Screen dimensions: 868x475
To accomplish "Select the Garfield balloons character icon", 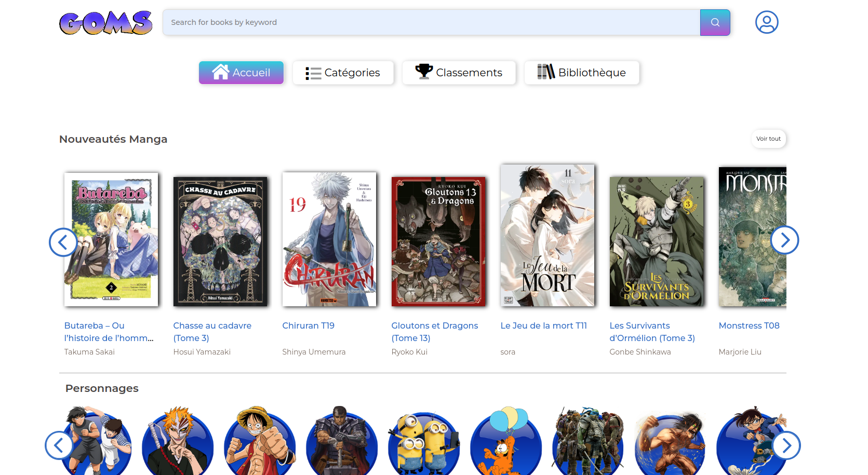I will click(506, 441).
